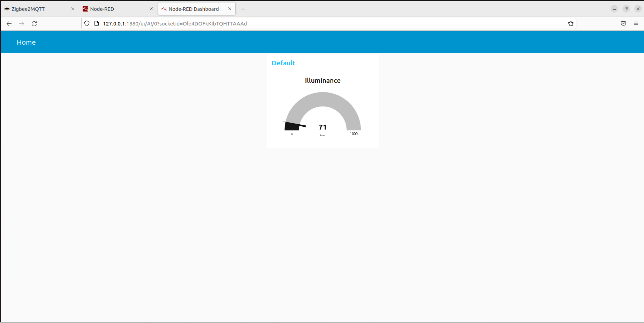Screen dimensions: 644x323
Task: Switch to the Node-RED tab
Action: tap(118, 9)
